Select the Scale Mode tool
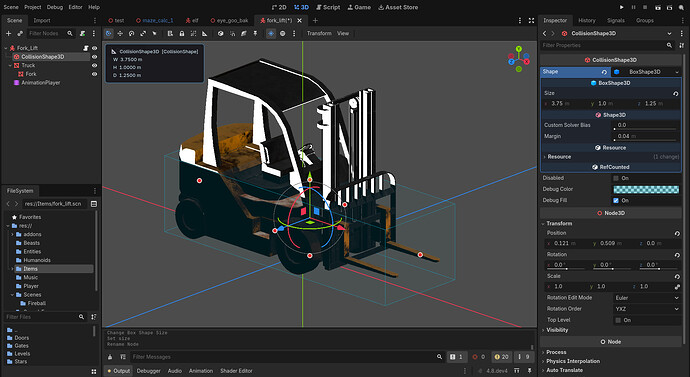Viewport: 690px width, 377px height. click(143, 33)
